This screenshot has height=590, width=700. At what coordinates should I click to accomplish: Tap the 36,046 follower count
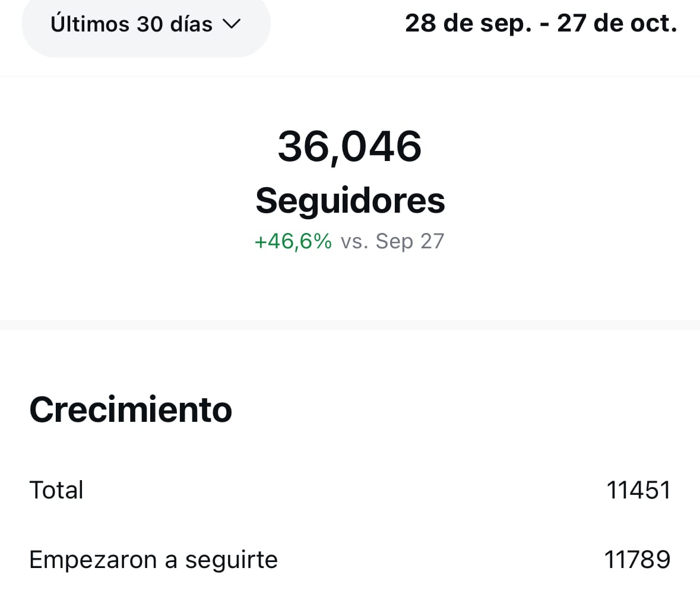click(350, 147)
